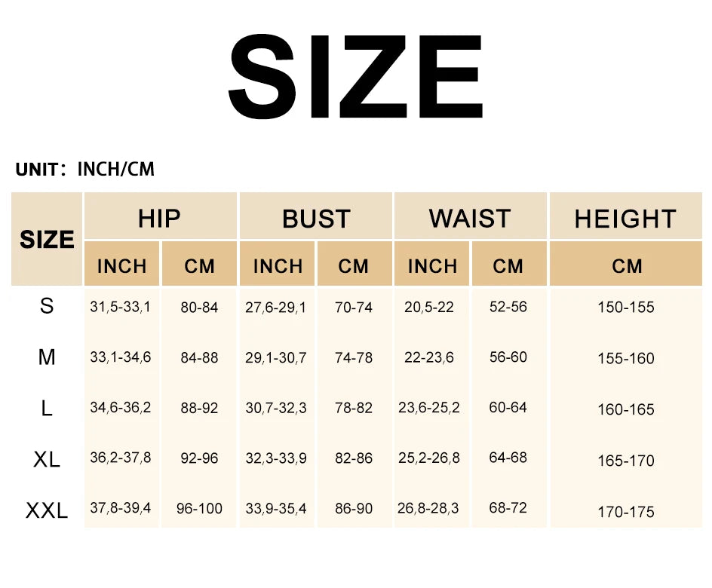712x588 pixels.
Task: Select the S size row label
Action: coord(47,307)
